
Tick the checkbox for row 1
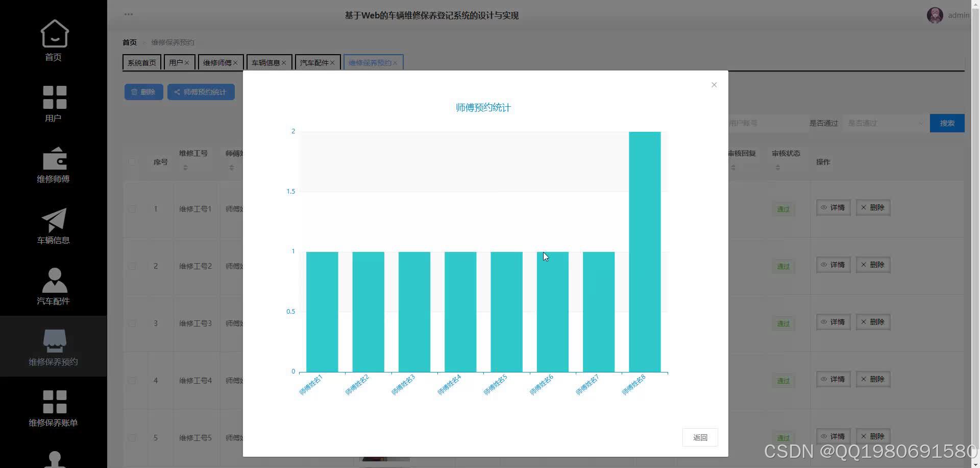[132, 209]
